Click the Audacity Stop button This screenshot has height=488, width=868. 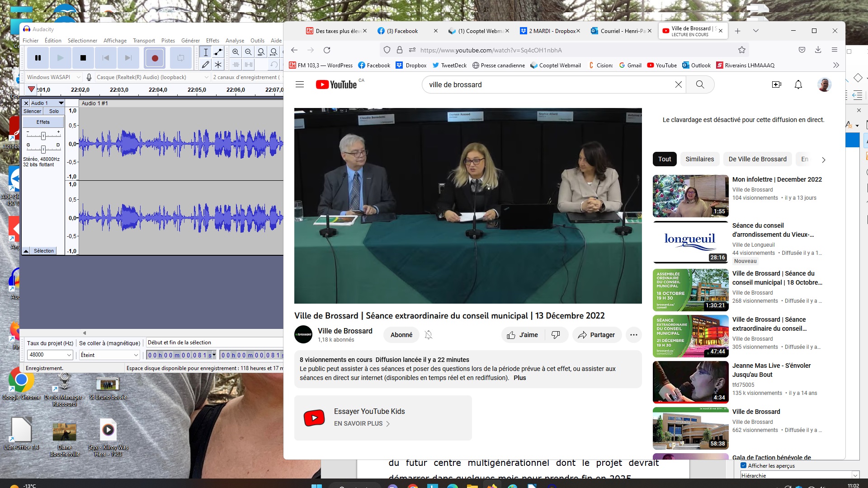pos(83,58)
